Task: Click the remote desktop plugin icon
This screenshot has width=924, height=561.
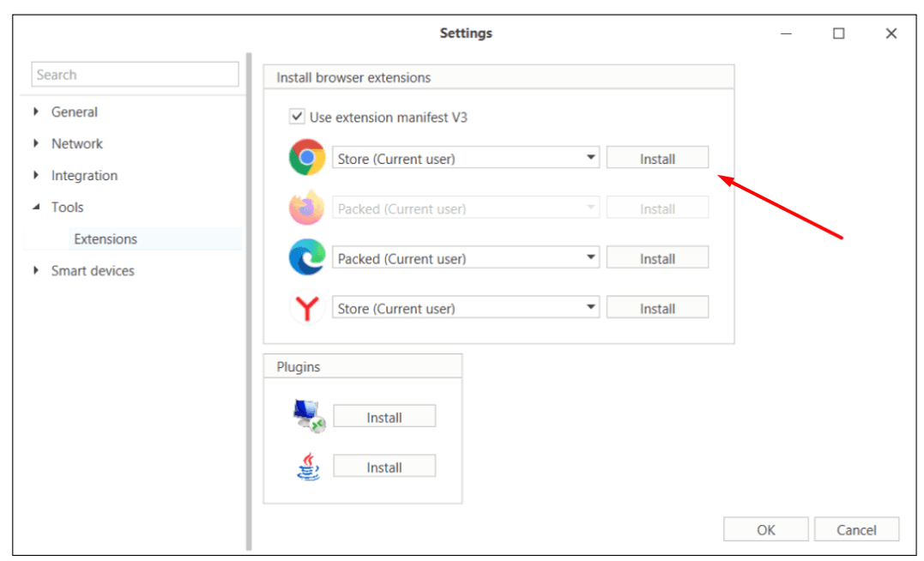Action: click(307, 417)
